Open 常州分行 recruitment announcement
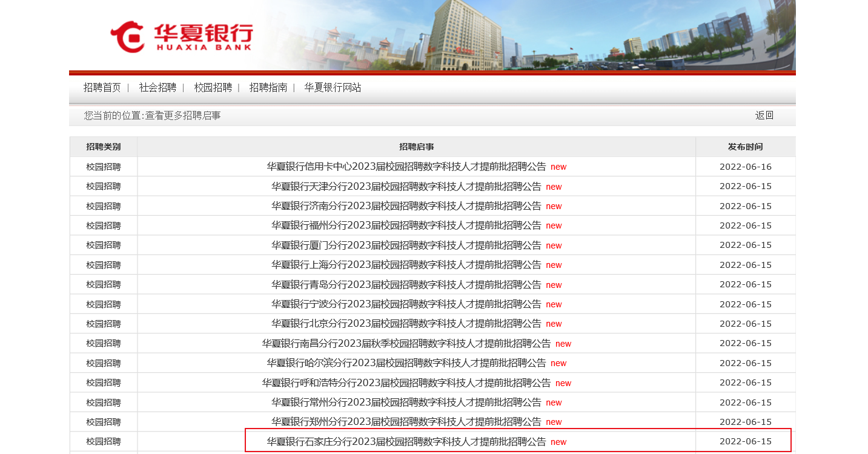 coord(406,402)
